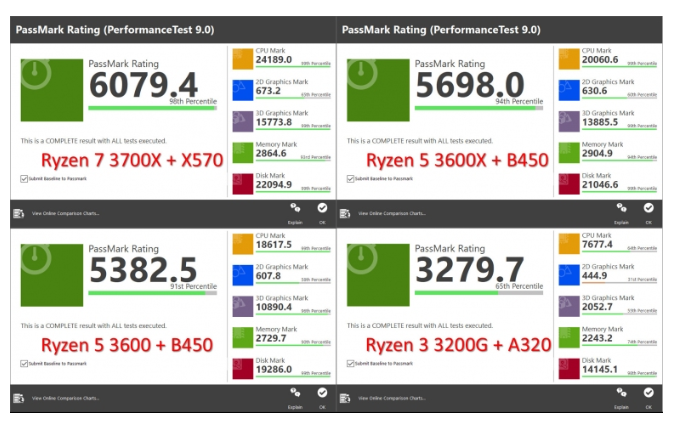Open View Online Comparison Charts in Ryzen 3 3200G panel
674x422 pixels.
point(392,398)
